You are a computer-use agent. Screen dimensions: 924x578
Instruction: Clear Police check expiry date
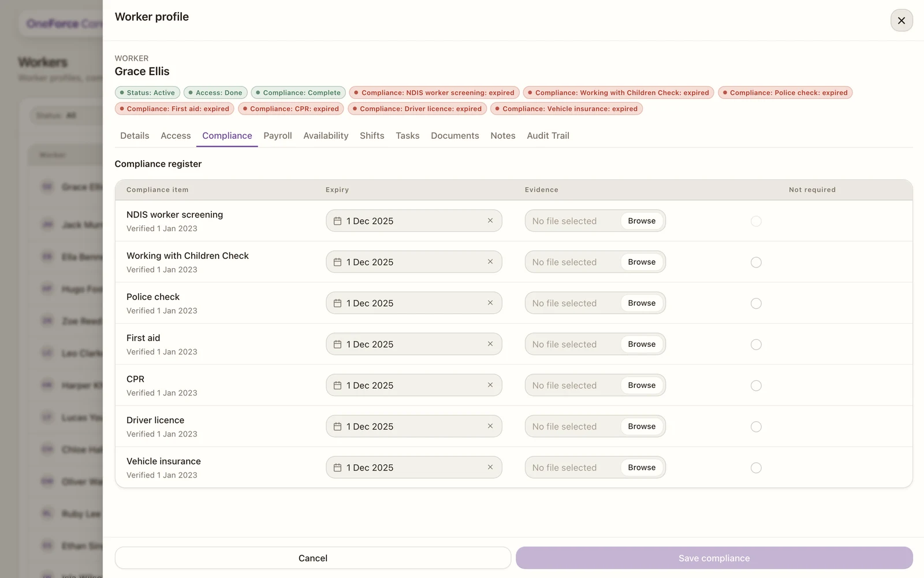point(490,302)
